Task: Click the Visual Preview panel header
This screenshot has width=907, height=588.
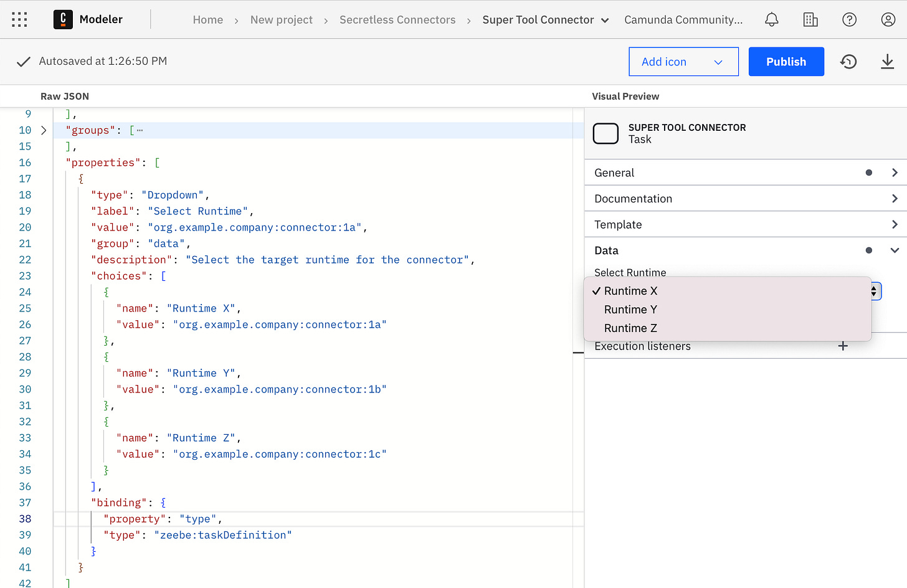Action: click(625, 97)
